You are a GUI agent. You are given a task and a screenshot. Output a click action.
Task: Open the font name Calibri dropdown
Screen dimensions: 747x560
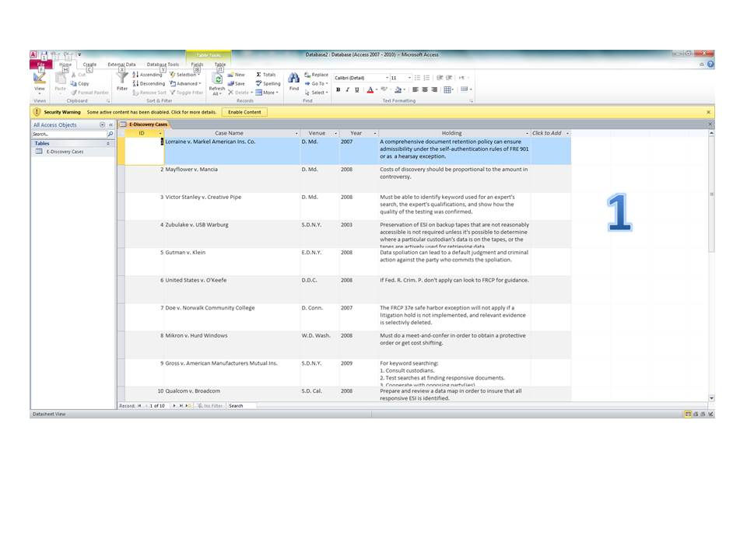tap(387, 78)
